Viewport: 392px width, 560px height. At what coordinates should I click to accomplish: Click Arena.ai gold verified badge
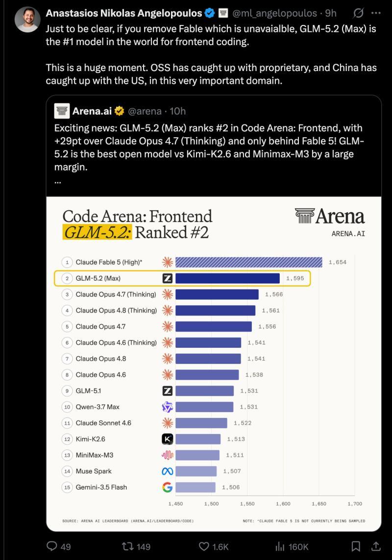[119, 111]
